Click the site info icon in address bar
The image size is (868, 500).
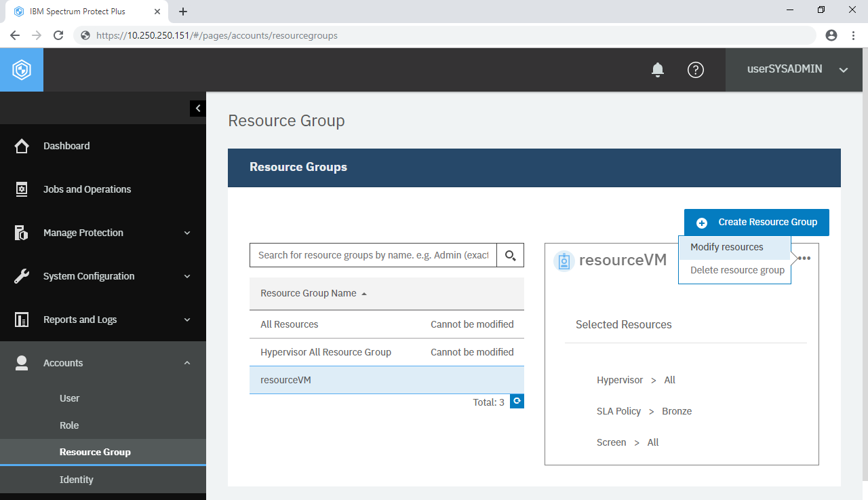(85, 35)
